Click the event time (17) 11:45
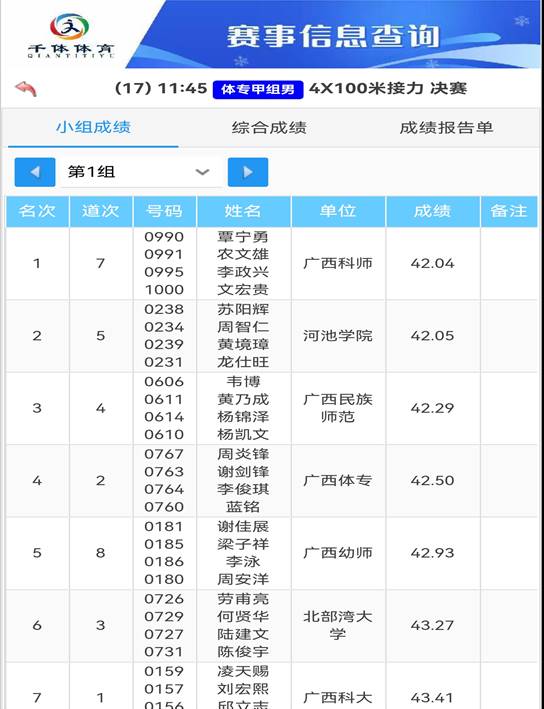The image size is (544, 709). pyautogui.click(x=160, y=89)
